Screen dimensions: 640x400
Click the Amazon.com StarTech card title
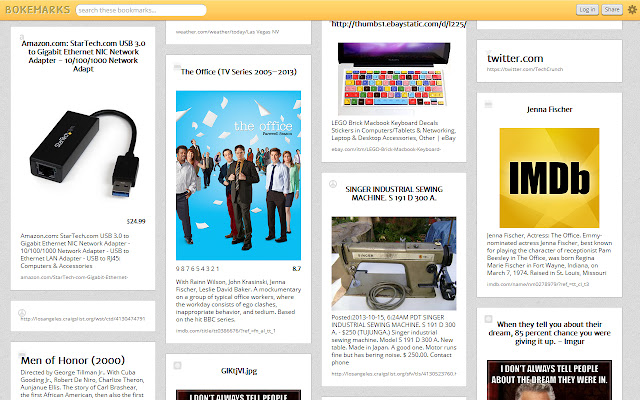83,56
